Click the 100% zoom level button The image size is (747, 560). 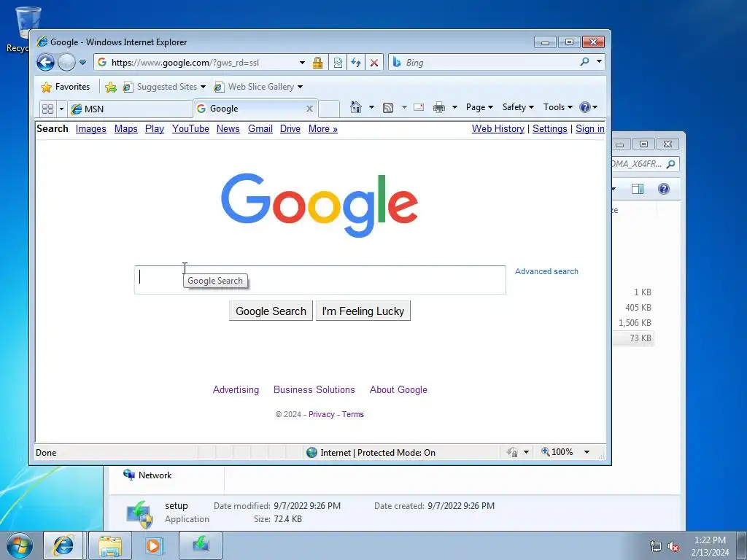pos(557,452)
